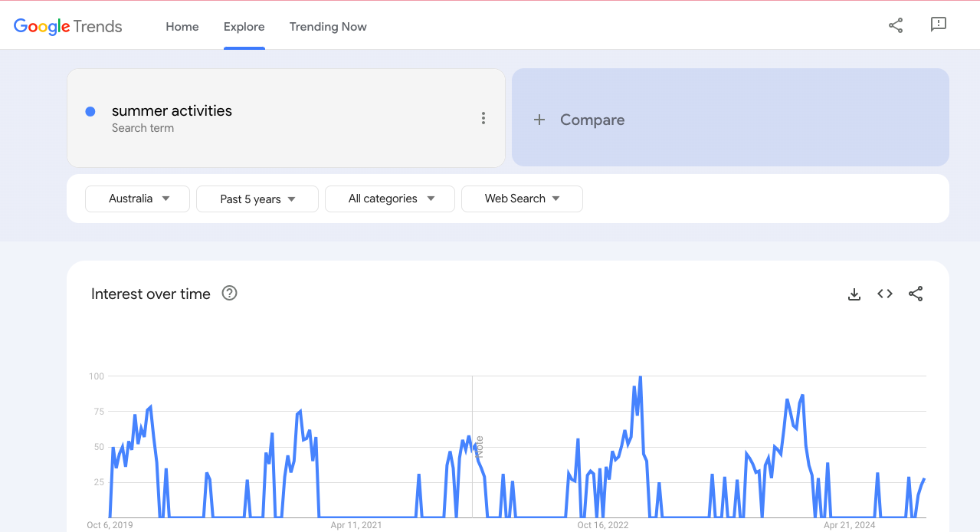Expand the Australia region dropdown
Image resolution: width=980 pixels, height=532 pixels.
(138, 199)
